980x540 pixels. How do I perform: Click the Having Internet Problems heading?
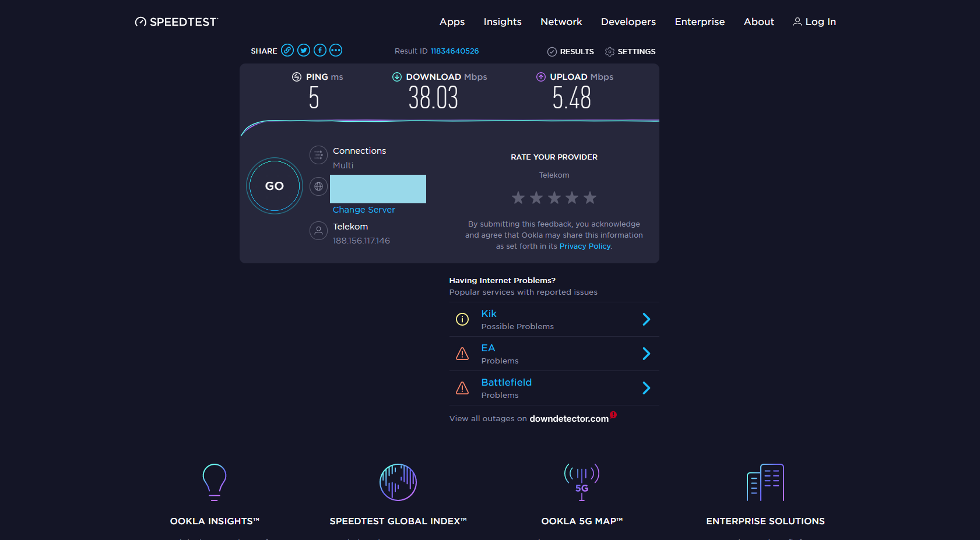click(503, 281)
